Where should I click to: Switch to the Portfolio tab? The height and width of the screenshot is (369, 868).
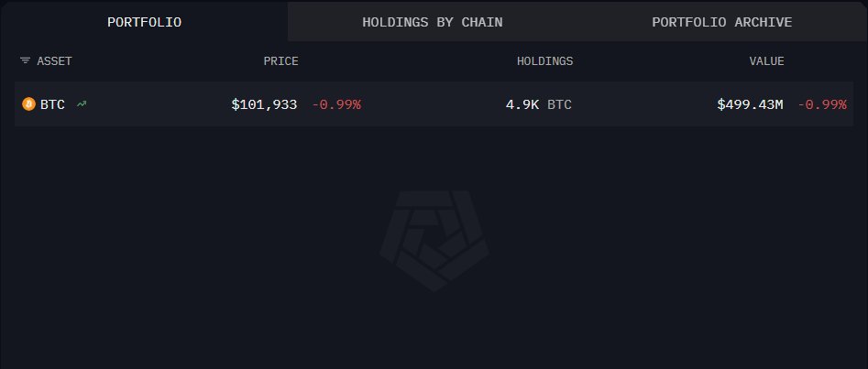[x=144, y=21]
